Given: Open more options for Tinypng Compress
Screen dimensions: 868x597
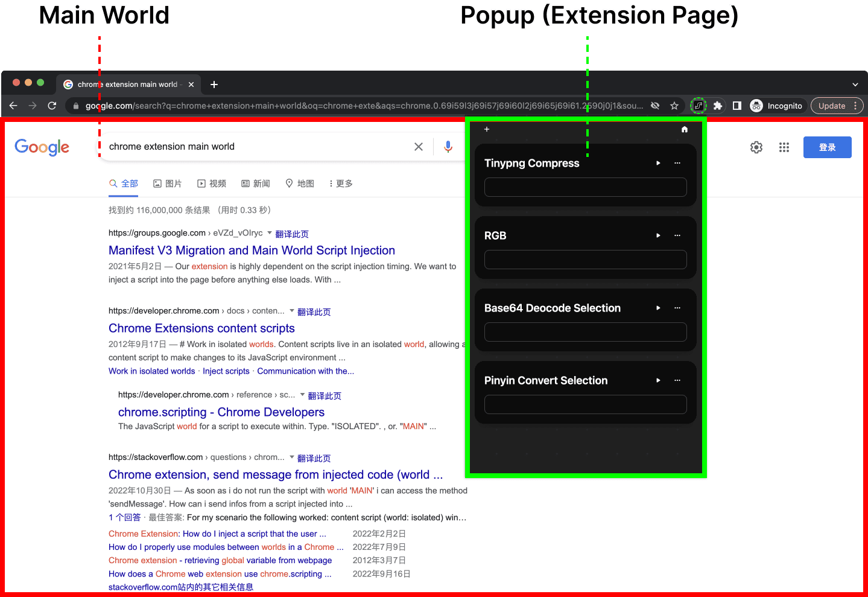Looking at the screenshot, I should pyautogui.click(x=677, y=163).
